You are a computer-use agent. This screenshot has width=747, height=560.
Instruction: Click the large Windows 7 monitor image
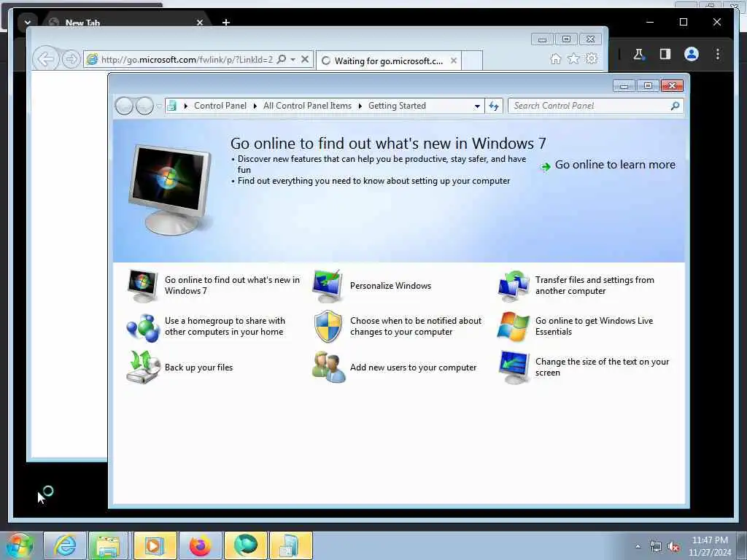[170, 190]
